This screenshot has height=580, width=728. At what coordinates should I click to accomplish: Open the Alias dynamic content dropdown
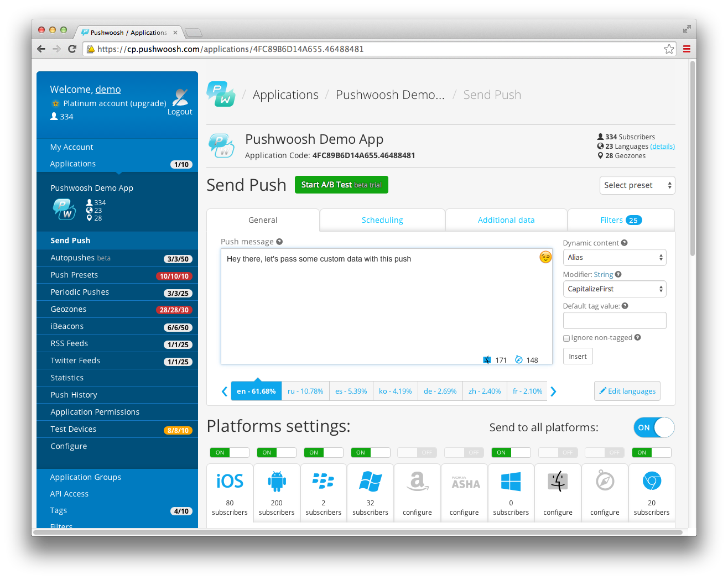(615, 257)
